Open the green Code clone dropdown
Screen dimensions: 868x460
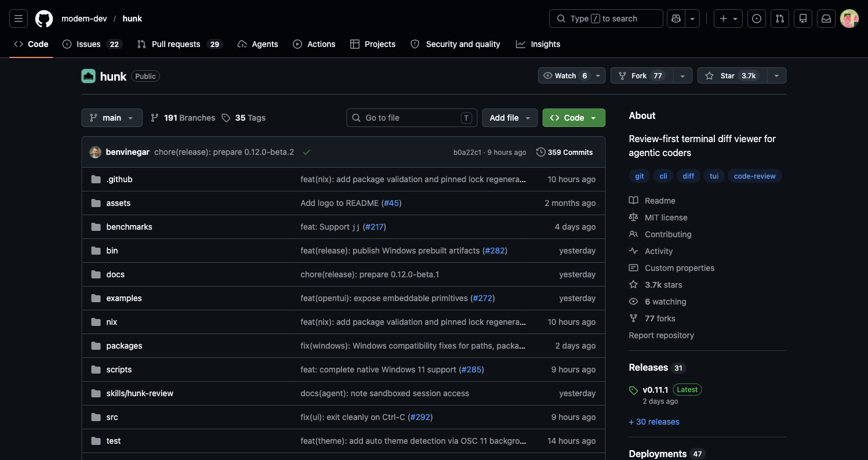click(x=574, y=118)
